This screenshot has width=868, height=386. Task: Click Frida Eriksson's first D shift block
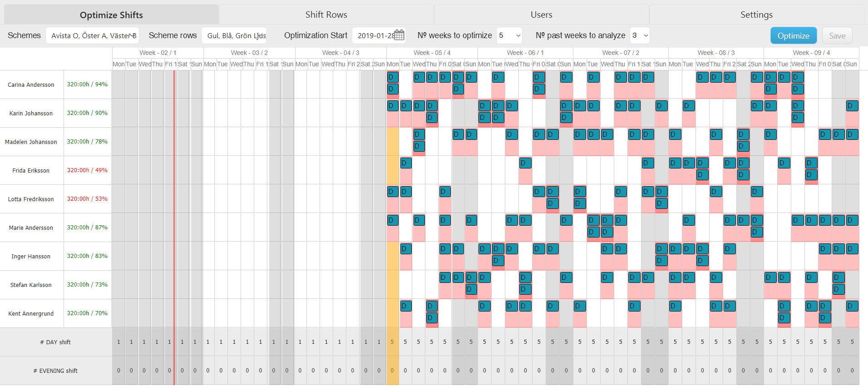pos(406,163)
